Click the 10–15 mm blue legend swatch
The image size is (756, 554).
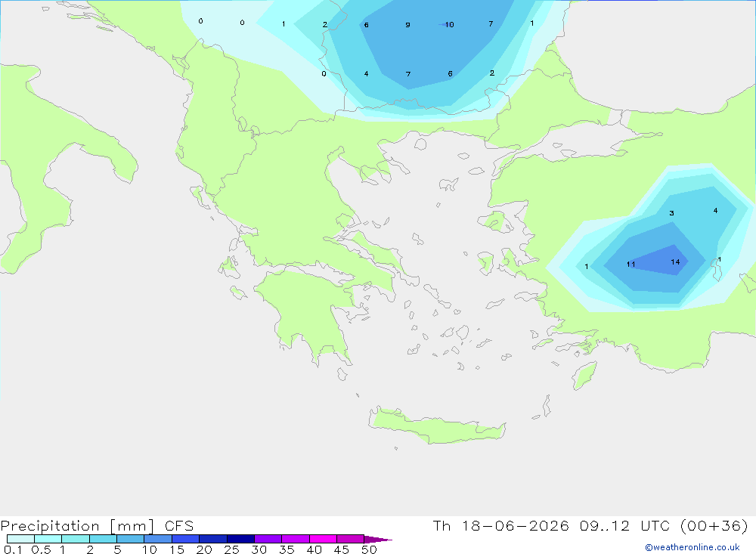(x=158, y=539)
